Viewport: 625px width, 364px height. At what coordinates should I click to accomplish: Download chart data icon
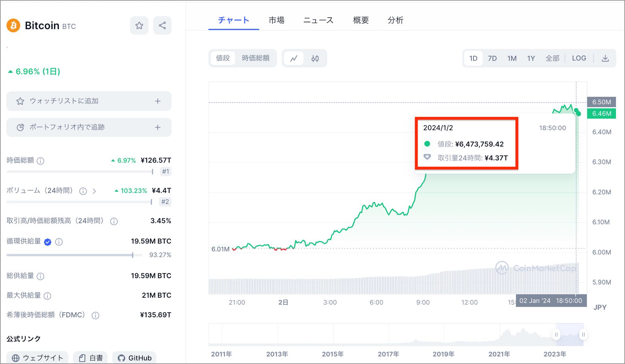[x=605, y=58]
